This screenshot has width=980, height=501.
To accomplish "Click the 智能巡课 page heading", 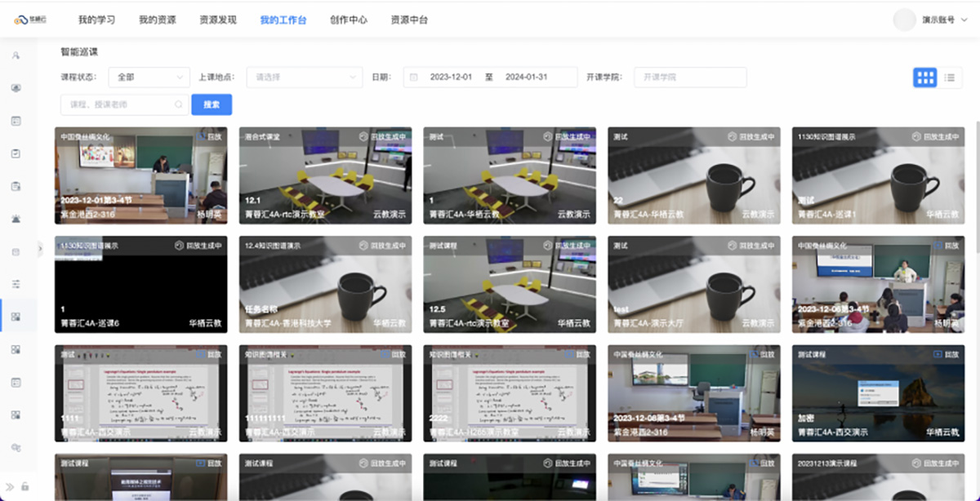I will pyautogui.click(x=79, y=51).
